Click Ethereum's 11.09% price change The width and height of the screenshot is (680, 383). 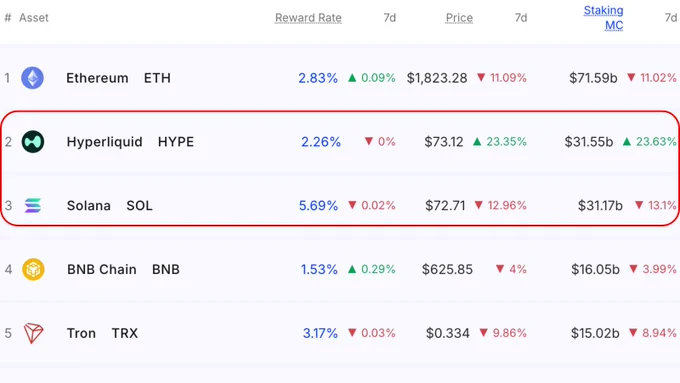click(502, 78)
